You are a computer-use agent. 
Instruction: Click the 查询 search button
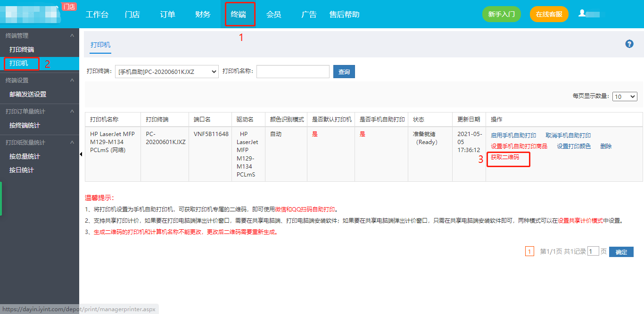(344, 72)
